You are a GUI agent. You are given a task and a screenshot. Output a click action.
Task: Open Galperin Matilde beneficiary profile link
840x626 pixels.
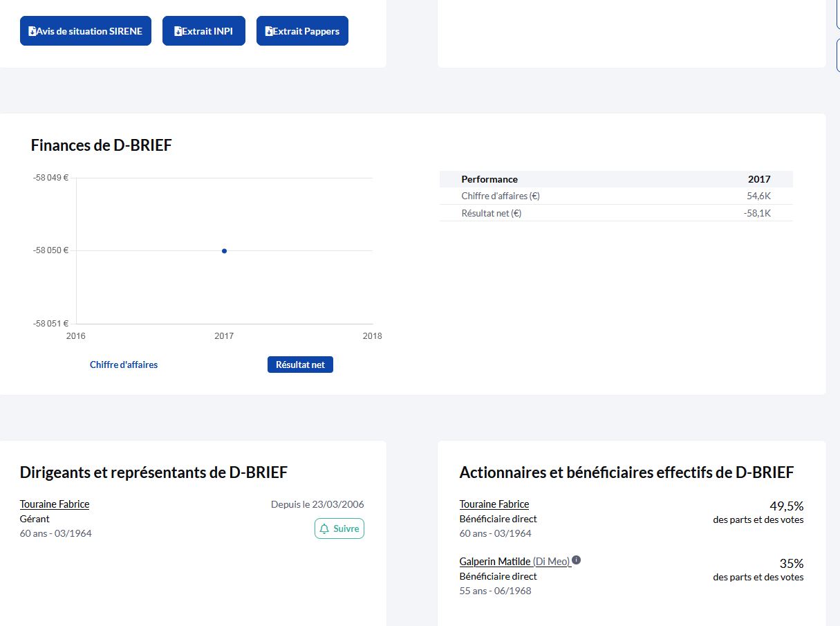coord(495,562)
